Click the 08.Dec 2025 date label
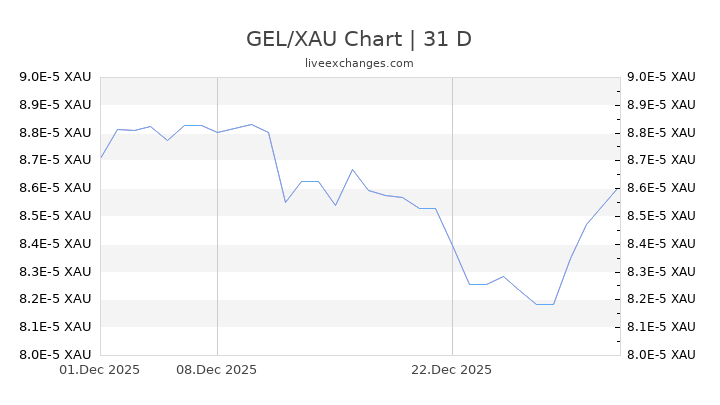This screenshot has height=405, width=720. [217, 369]
